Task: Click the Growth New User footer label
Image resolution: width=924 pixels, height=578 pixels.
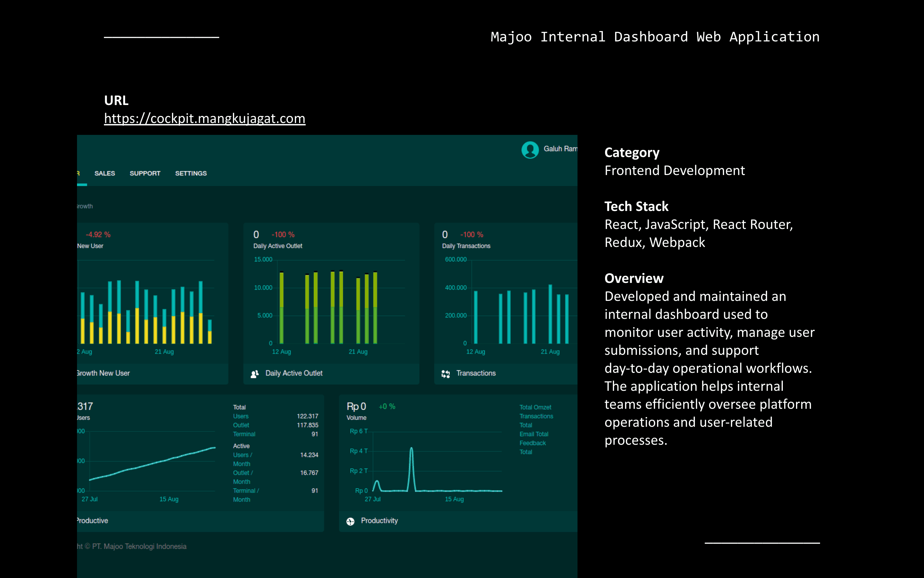Action: (x=103, y=373)
